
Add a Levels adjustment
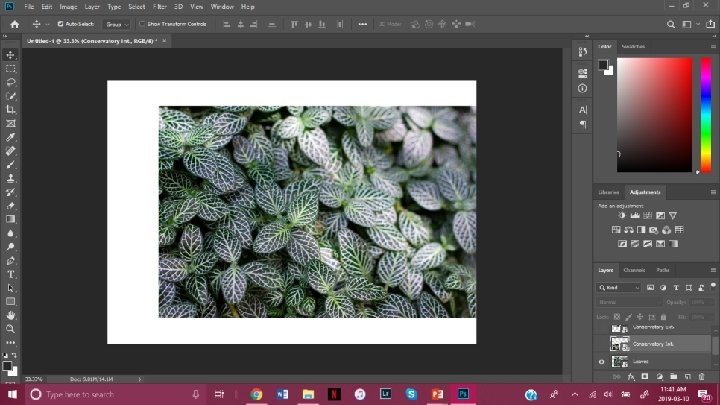pyautogui.click(x=635, y=215)
